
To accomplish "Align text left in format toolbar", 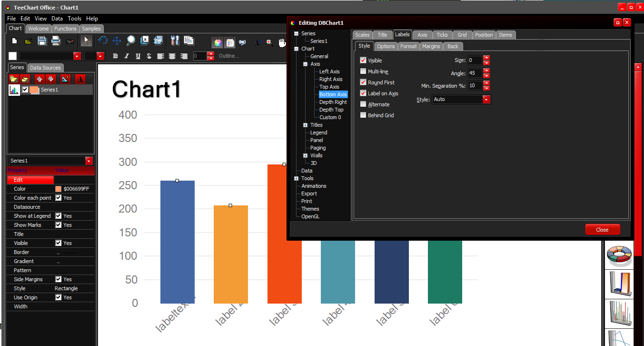I will (x=161, y=56).
